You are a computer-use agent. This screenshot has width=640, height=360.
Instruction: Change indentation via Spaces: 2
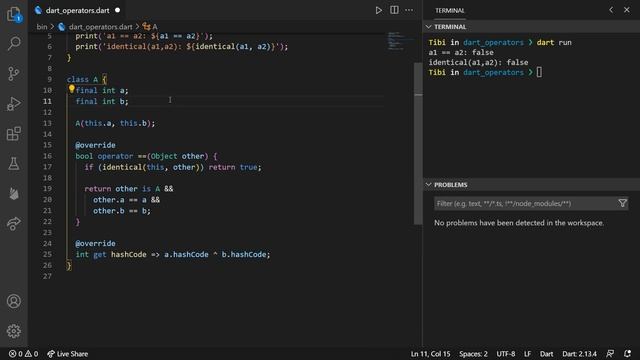coord(473,354)
